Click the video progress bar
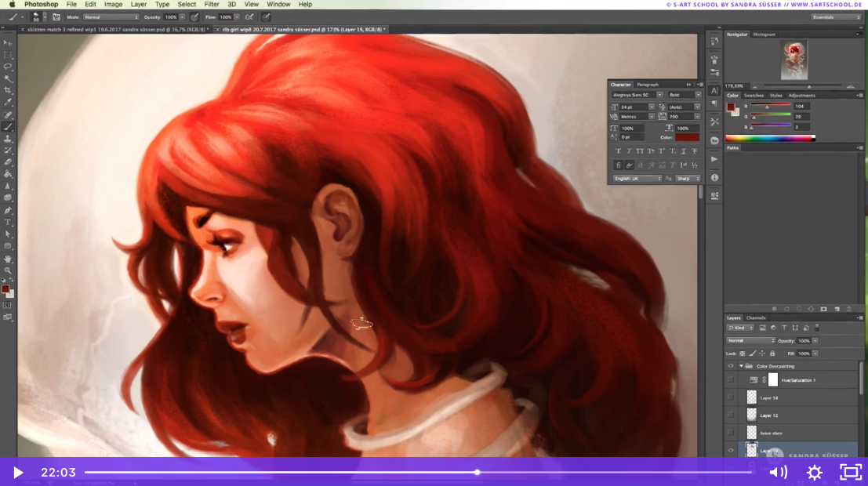868x486 pixels. (x=418, y=472)
